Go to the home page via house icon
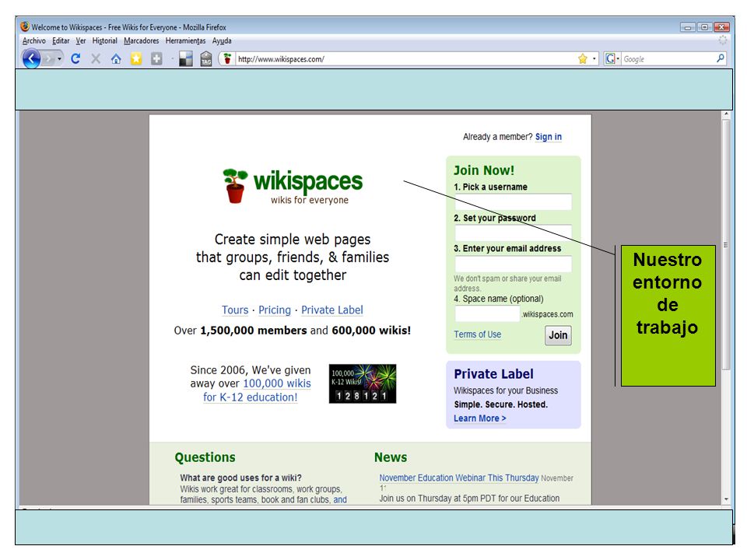Image resolution: width=747 pixels, height=560 pixels. point(116,58)
